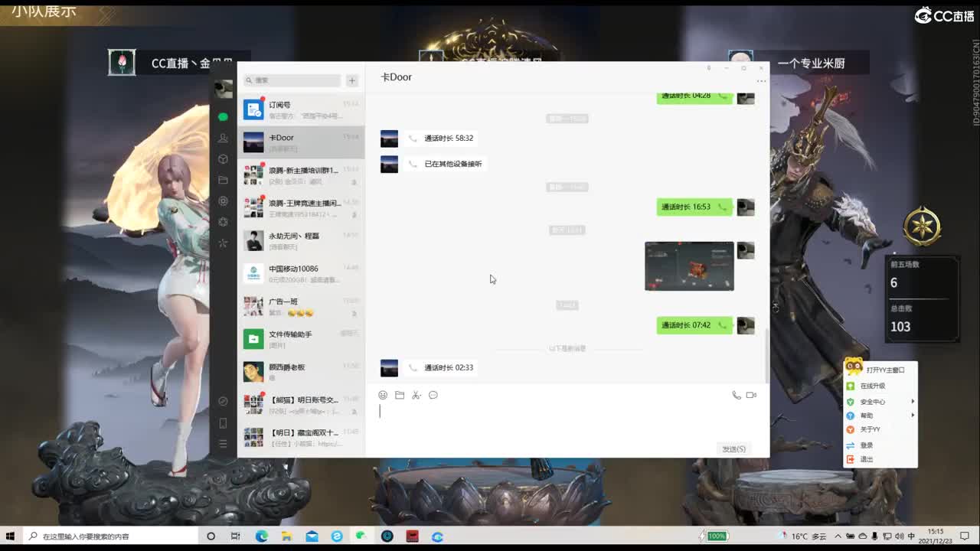The image size is (980, 551).
Task: Click the WeChat search field
Action: click(292, 80)
